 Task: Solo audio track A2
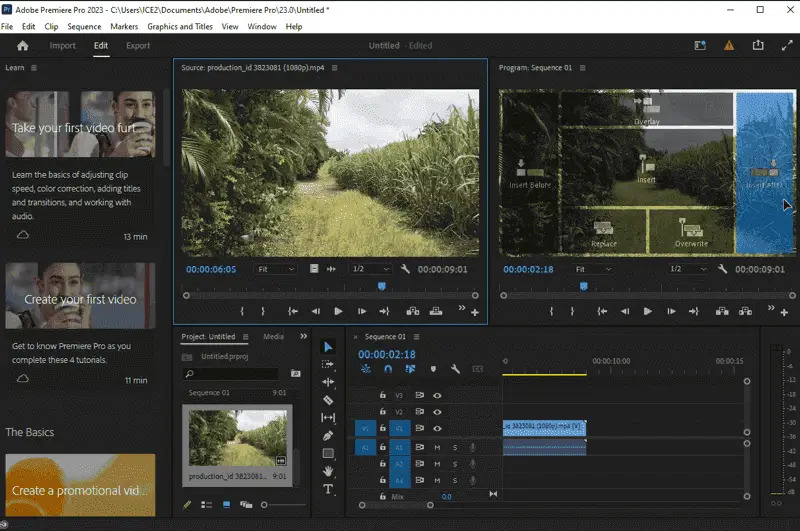tap(455, 464)
